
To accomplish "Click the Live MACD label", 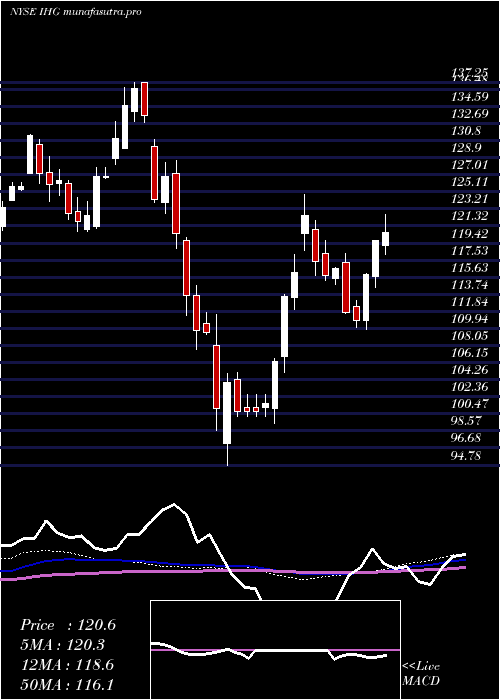I will (x=421, y=673).
